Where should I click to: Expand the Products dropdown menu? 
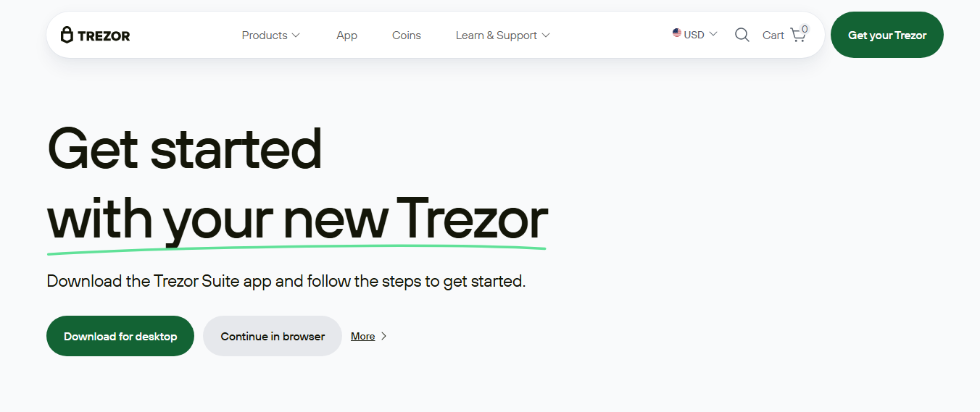[270, 35]
